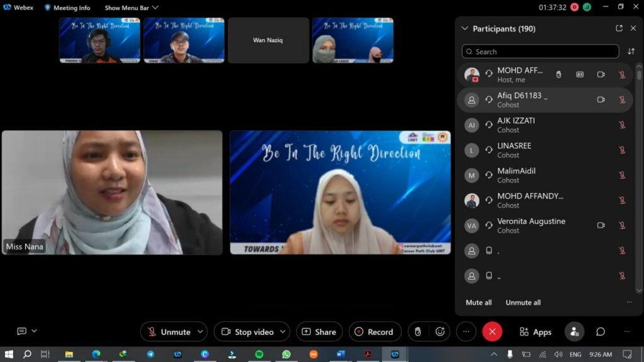This screenshot has width=644, height=362.
Task: Click Show Menu Bar
Action: click(131, 8)
